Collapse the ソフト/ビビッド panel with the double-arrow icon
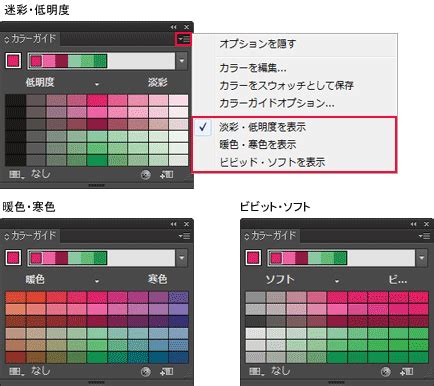The image size is (434, 386). 413,224
